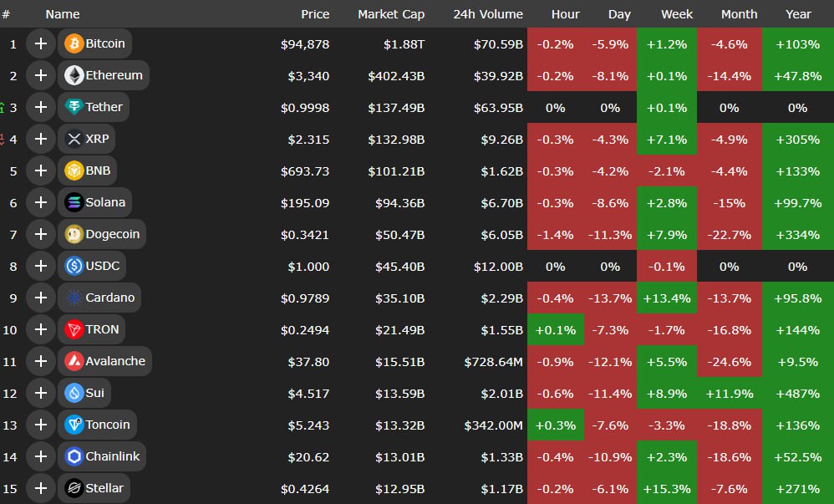The width and height of the screenshot is (834, 504).
Task: Open the Avalanche coin link
Action: [x=114, y=361]
